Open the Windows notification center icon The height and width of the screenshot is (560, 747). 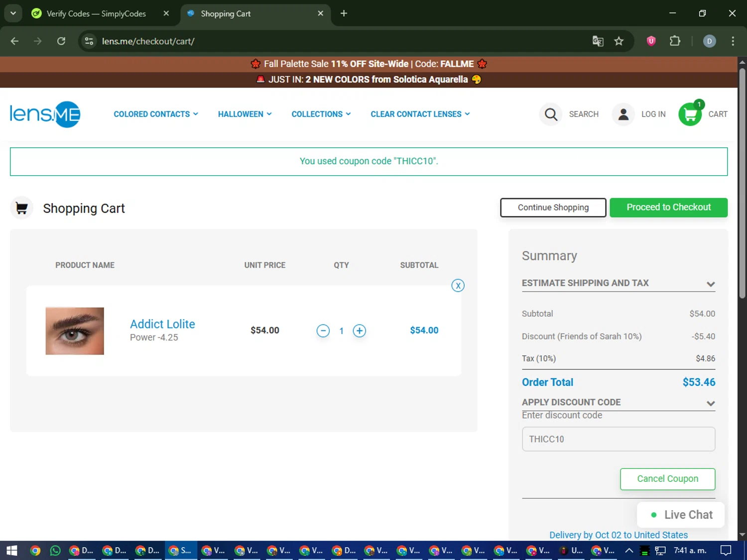point(726,551)
